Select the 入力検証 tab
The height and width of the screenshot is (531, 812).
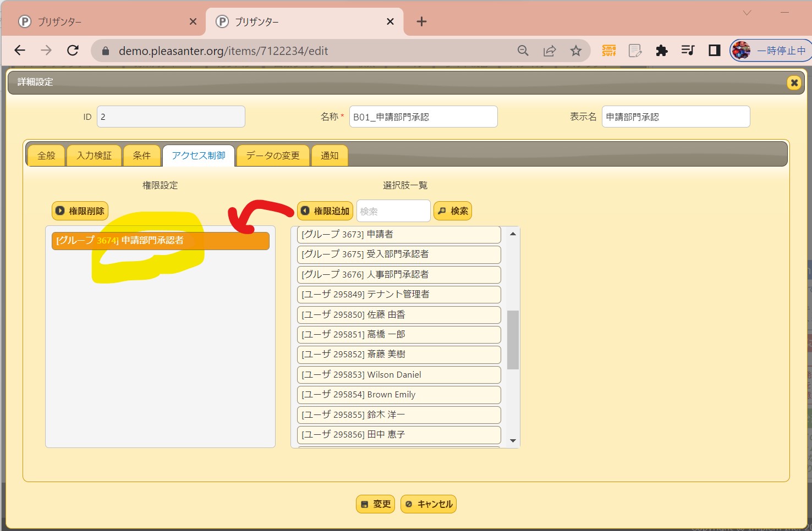point(94,156)
